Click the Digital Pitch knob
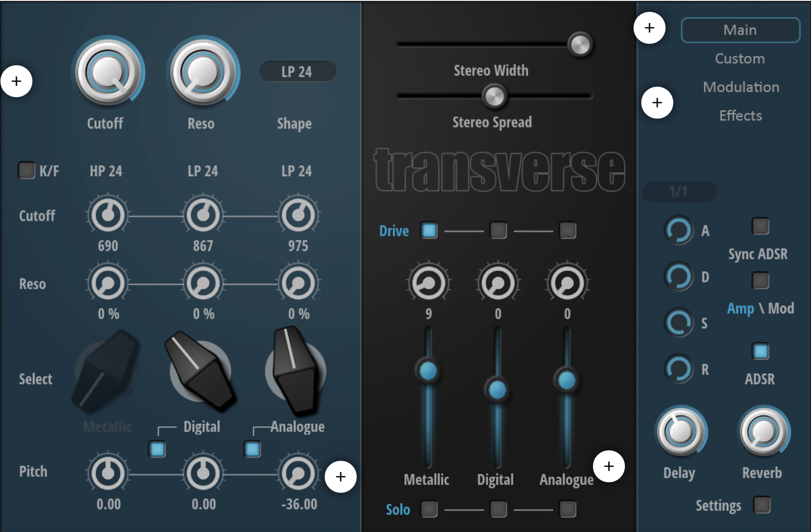Screen dimensions: 811x532 [x=203, y=474]
